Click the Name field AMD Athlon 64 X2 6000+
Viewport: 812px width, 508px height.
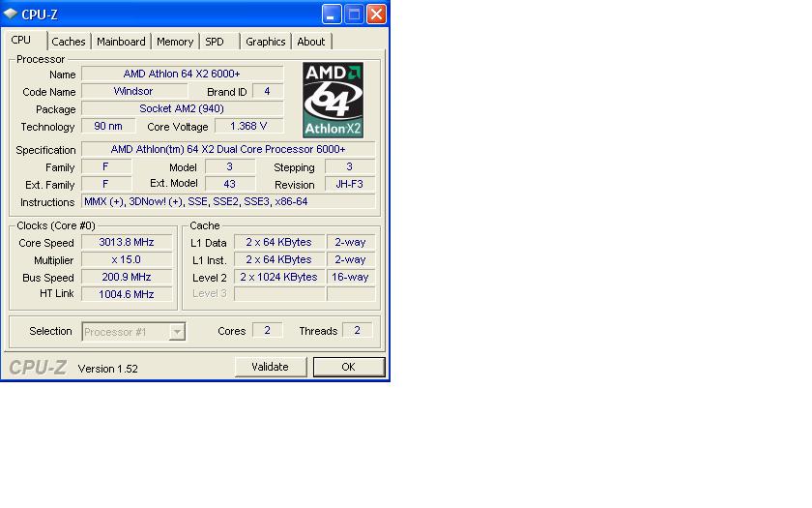click(183, 74)
